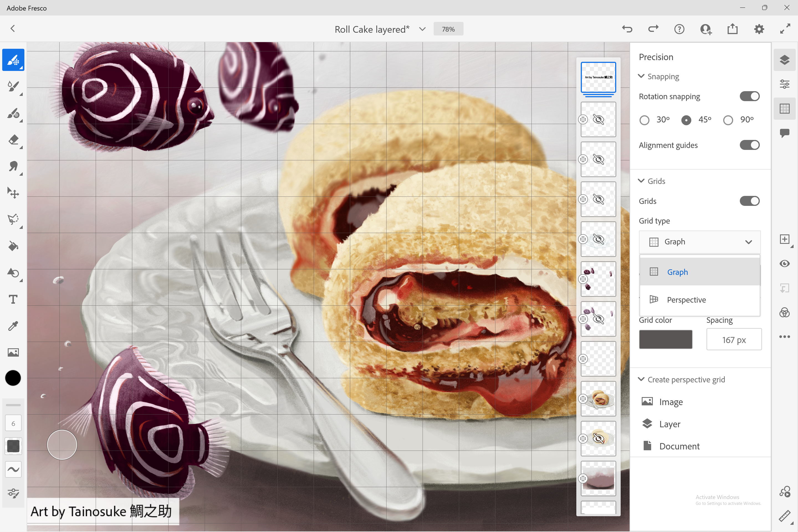Select the Smudge tool

(13, 166)
